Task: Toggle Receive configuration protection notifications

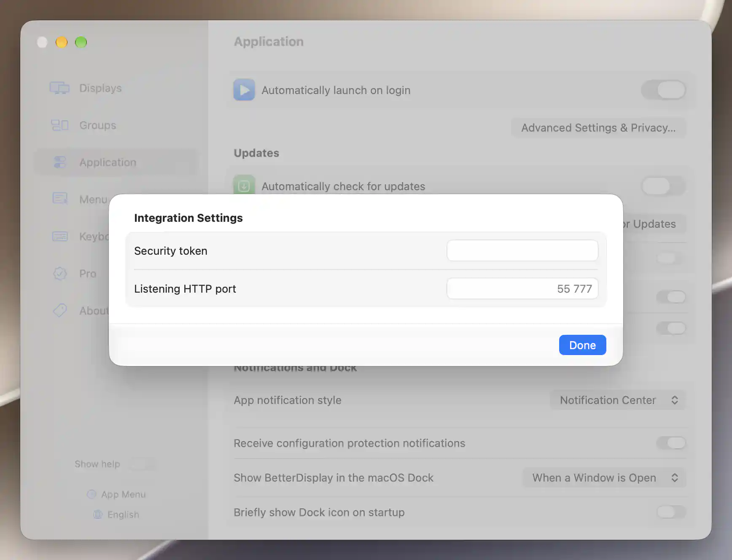Action: tap(671, 443)
